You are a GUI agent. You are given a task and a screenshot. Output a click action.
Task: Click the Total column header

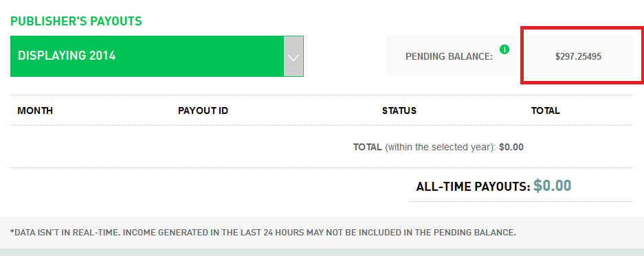point(546,110)
